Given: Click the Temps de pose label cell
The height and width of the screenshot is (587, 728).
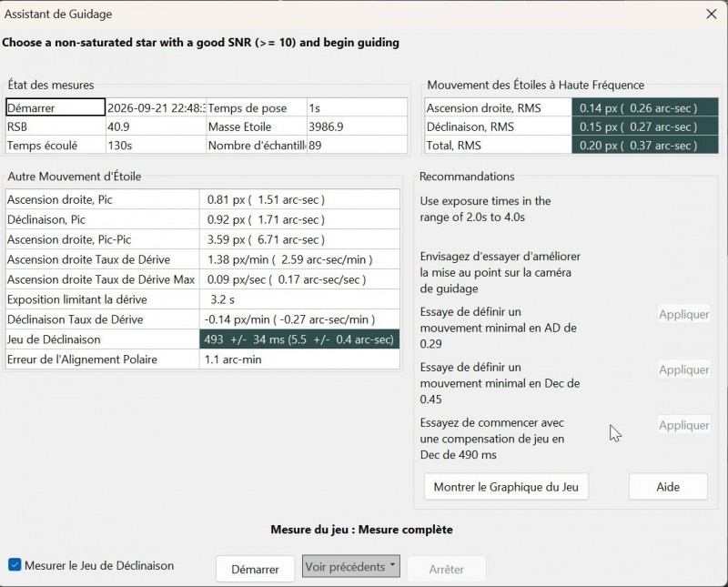Looking at the screenshot, I should point(257,107).
